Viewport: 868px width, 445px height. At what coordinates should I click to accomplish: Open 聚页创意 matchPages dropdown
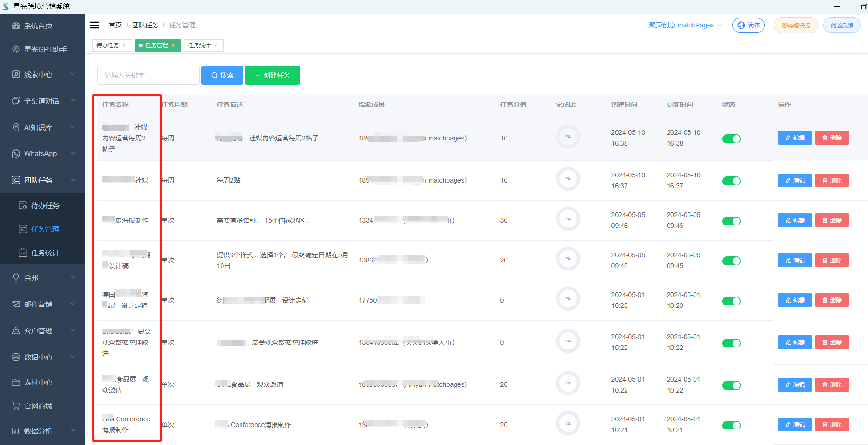[686, 25]
